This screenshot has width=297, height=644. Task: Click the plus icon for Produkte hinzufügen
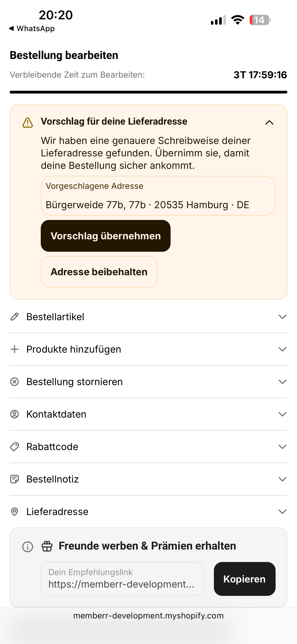pyautogui.click(x=15, y=349)
